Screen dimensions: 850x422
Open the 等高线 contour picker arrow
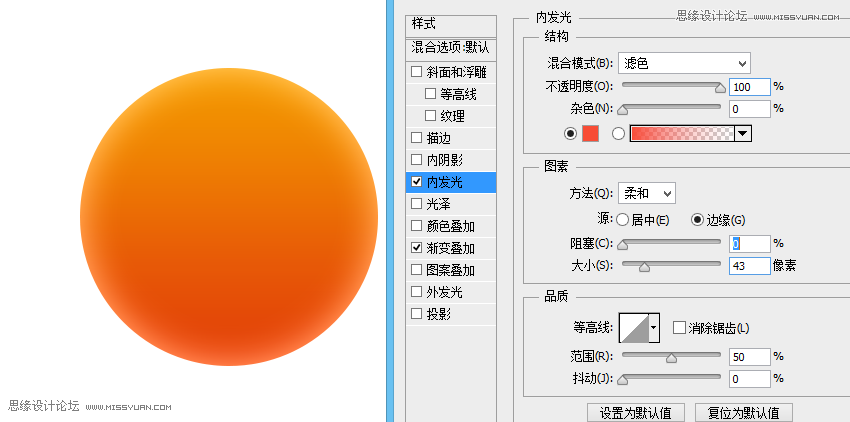pyautogui.click(x=654, y=328)
